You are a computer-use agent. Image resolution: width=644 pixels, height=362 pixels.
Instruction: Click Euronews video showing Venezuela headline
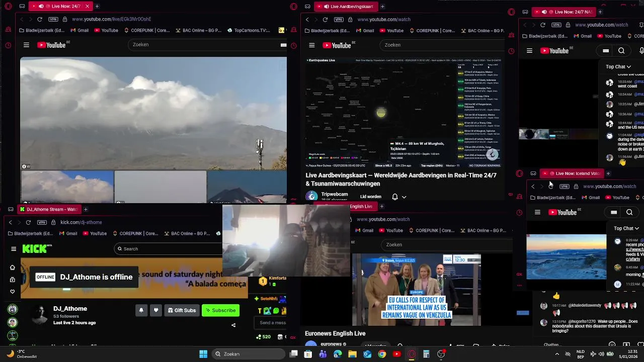click(x=417, y=290)
